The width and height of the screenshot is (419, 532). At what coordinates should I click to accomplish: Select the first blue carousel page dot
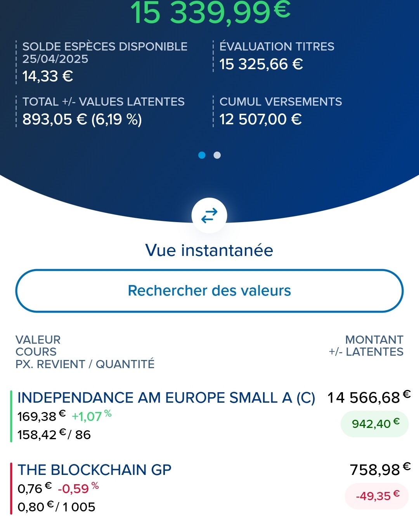coord(202,155)
